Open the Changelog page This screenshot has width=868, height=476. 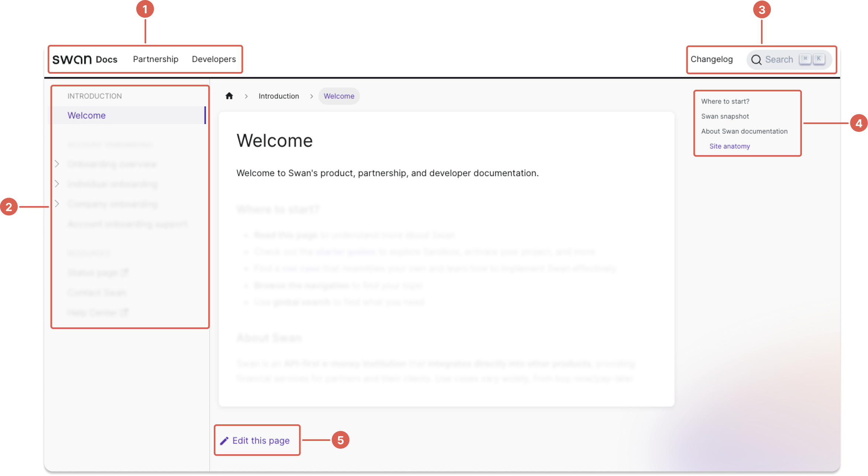(711, 59)
